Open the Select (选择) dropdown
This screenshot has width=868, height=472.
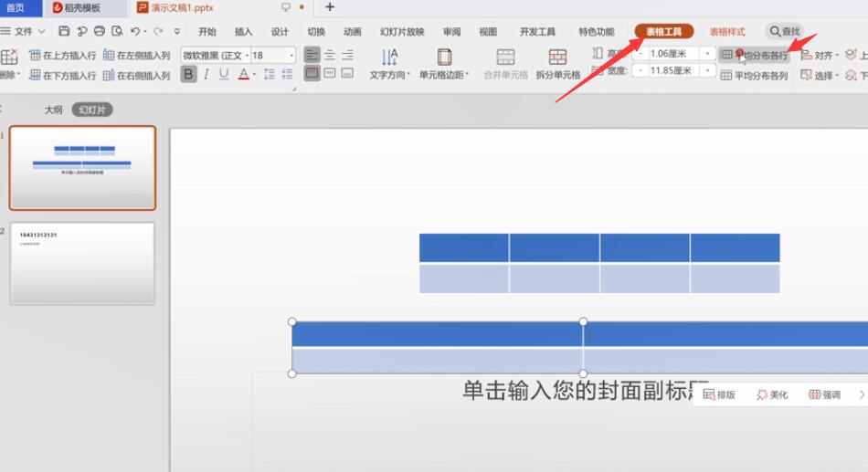820,76
